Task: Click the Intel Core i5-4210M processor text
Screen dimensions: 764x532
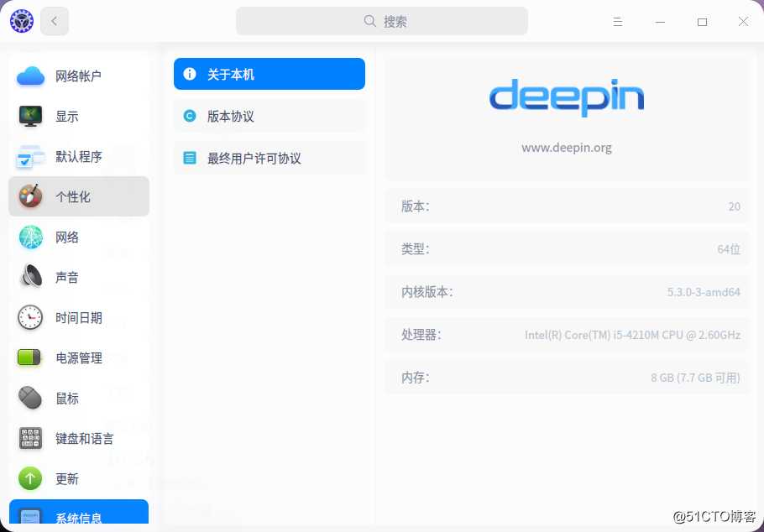Action: pyautogui.click(x=632, y=335)
